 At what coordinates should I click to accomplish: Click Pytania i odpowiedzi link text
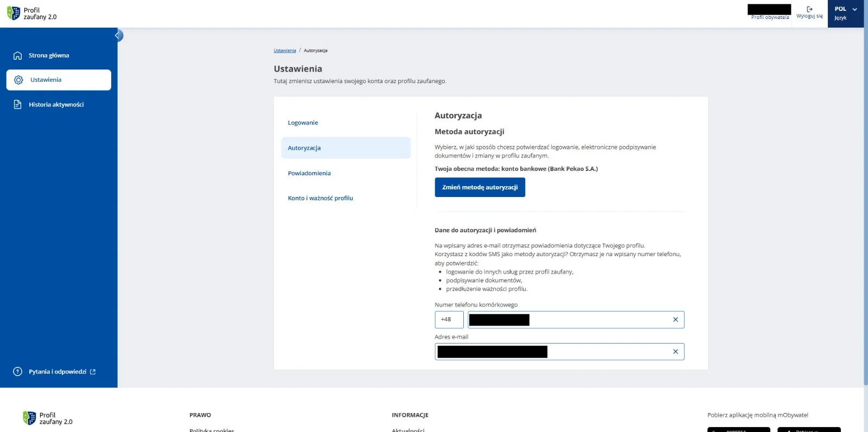[x=58, y=372]
